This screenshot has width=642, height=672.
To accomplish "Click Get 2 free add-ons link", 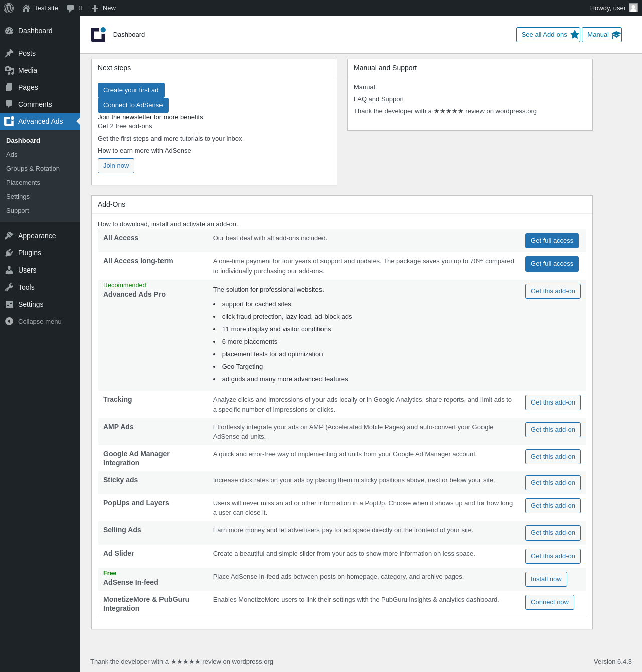I will click(x=125, y=126).
